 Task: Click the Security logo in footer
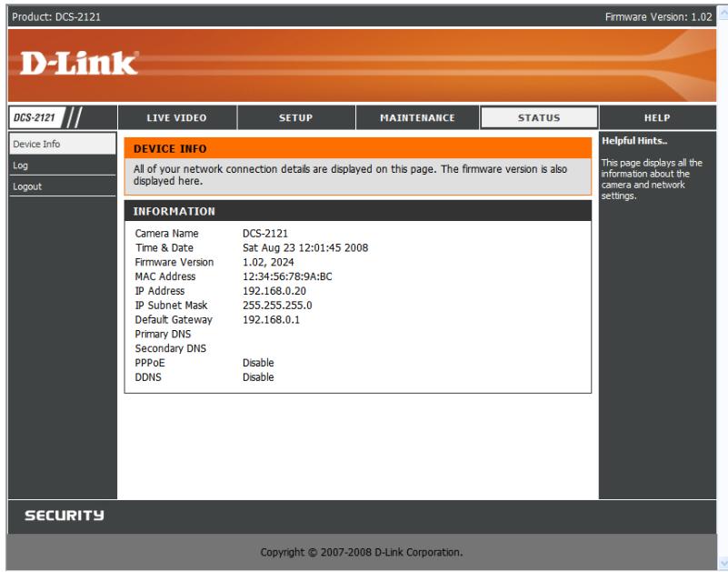click(x=64, y=516)
